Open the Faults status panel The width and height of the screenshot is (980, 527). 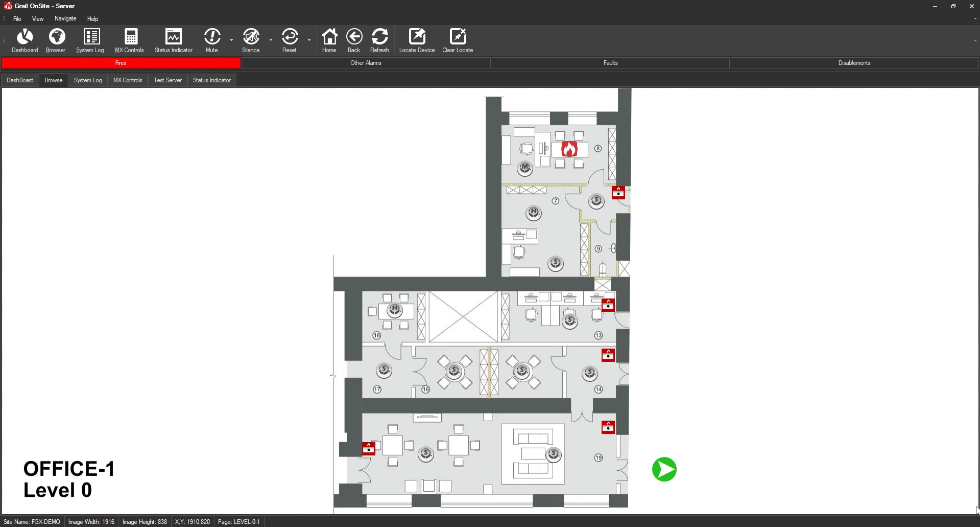tap(610, 63)
